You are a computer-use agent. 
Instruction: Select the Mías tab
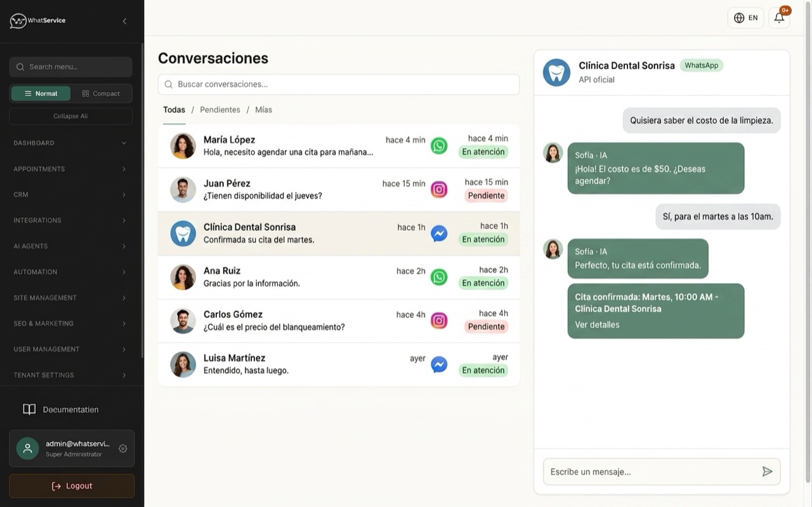coord(263,110)
